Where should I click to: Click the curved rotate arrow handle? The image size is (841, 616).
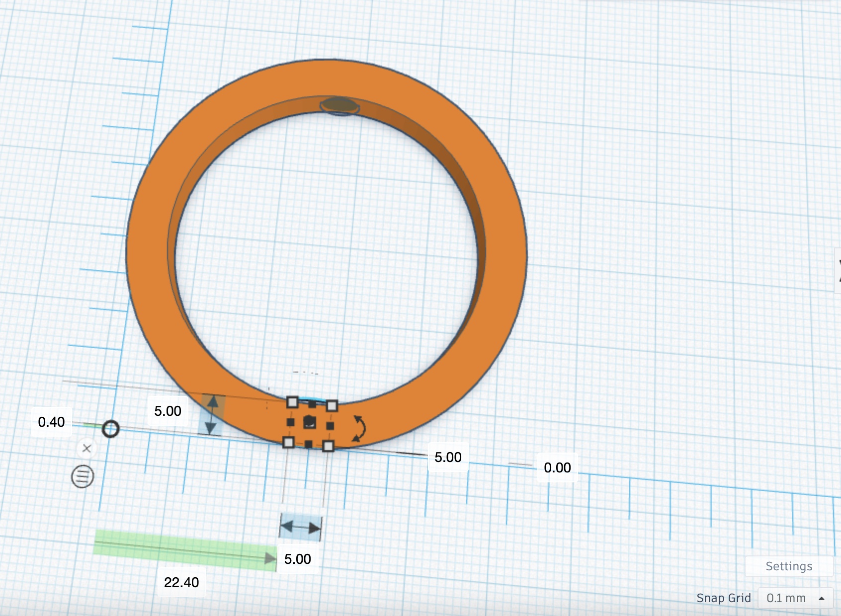click(359, 428)
